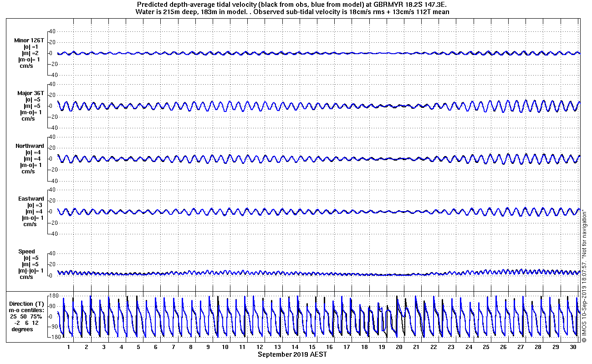Click 'cm/s' under the Minor 126T label
The image size is (592, 364).
[x=26, y=66]
